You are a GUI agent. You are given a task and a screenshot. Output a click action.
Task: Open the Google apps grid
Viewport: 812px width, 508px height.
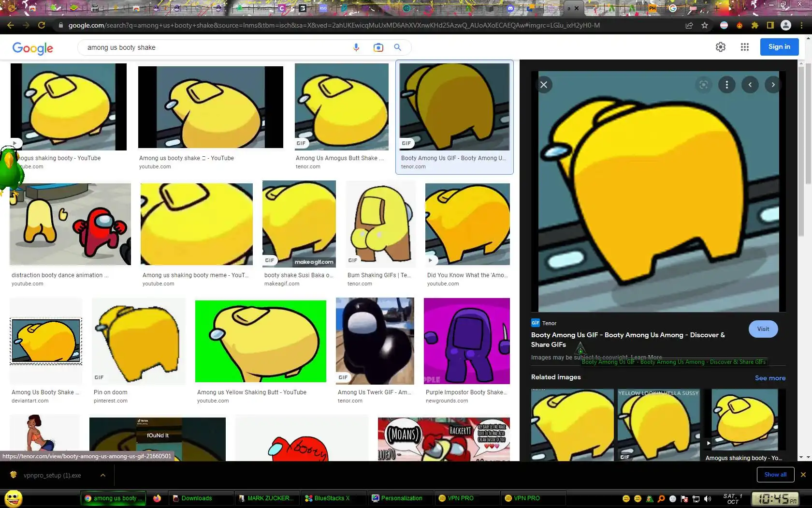tap(745, 47)
